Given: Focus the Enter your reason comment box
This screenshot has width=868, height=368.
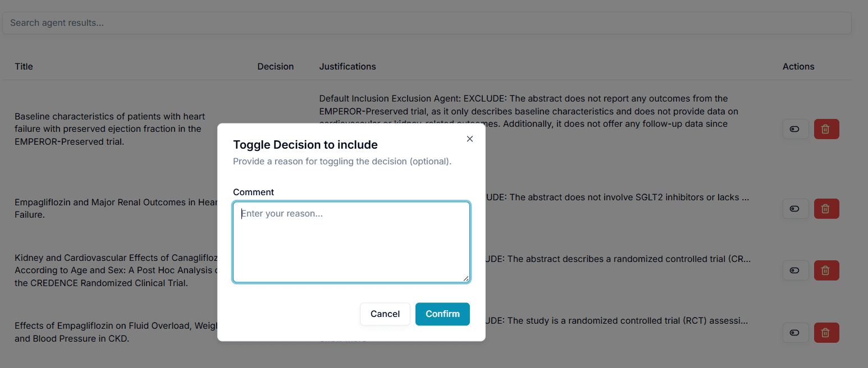Looking at the screenshot, I should click(351, 242).
